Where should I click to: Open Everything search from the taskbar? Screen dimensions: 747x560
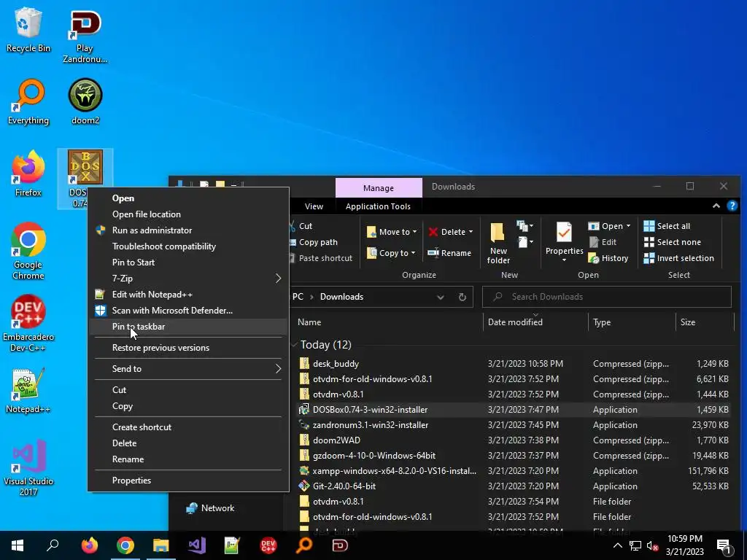coord(304,545)
